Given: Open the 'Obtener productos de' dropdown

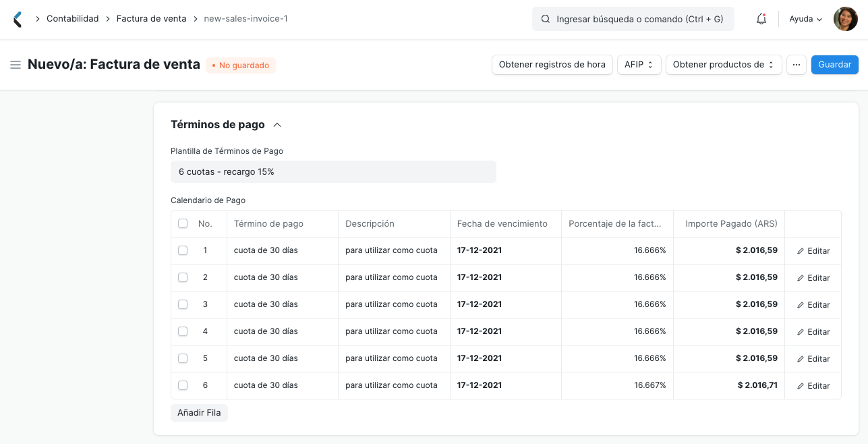Looking at the screenshot, I should 723,64.
